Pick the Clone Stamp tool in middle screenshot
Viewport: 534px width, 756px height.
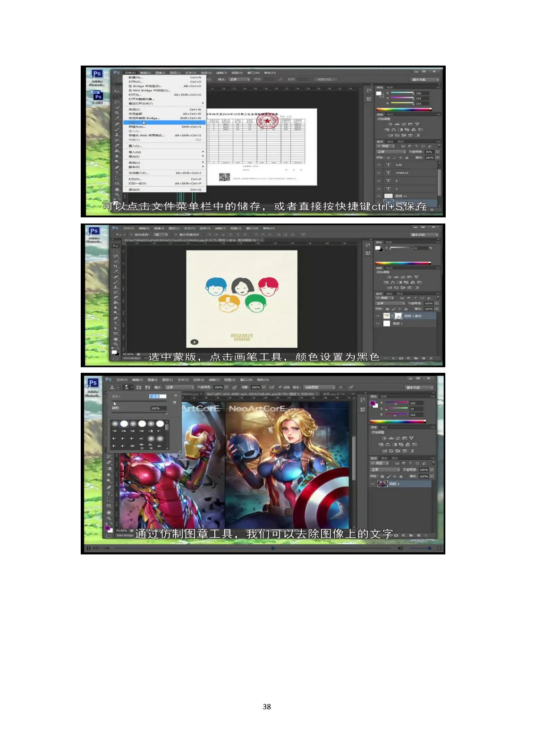coord(116,288)
